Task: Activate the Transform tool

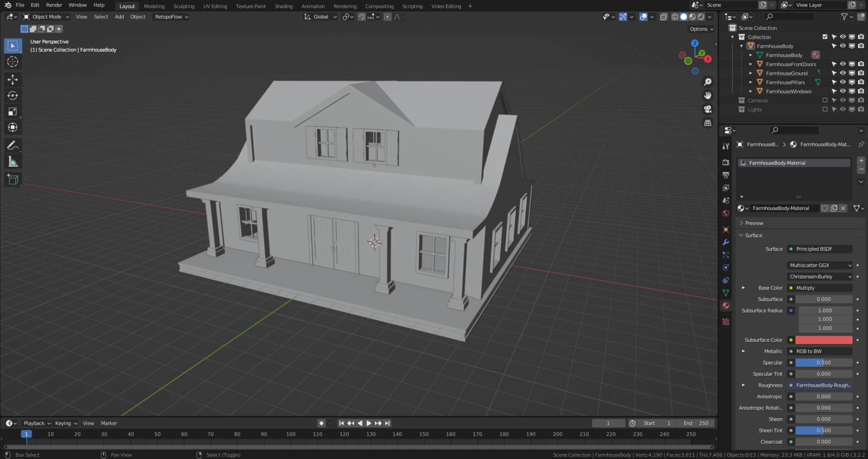Action: click(x=12, y=127)
